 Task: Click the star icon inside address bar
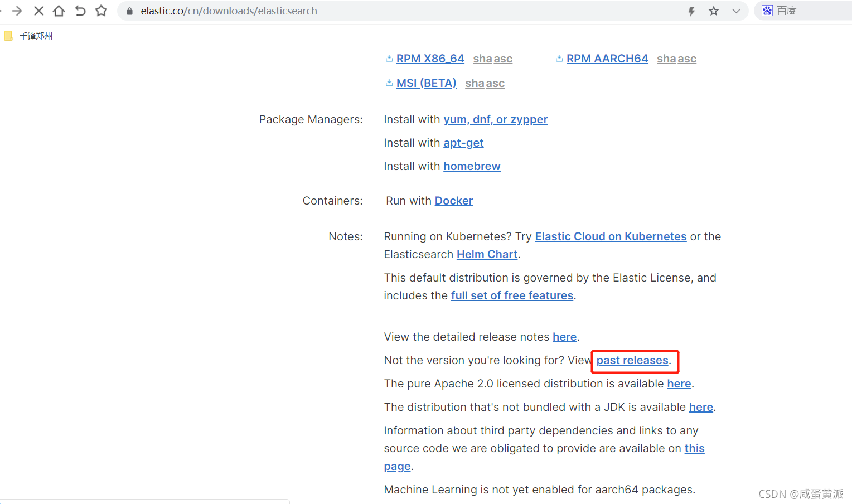pos(714,11)
